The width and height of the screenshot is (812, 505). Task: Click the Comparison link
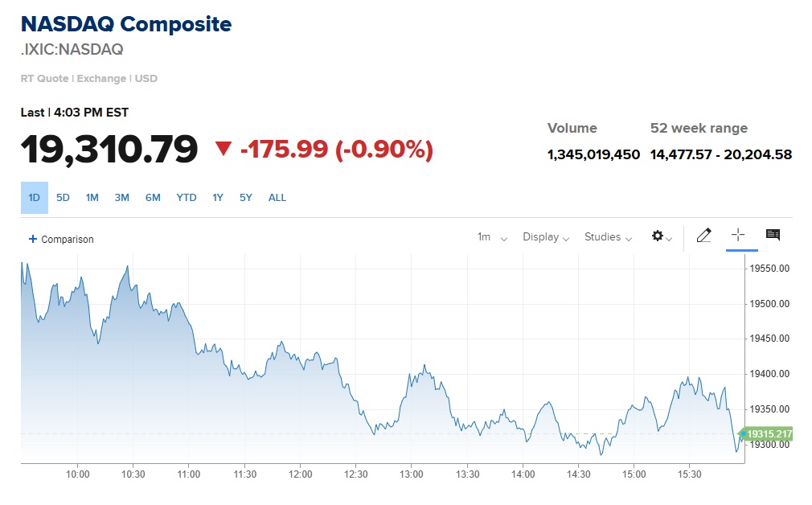[68, 240]
